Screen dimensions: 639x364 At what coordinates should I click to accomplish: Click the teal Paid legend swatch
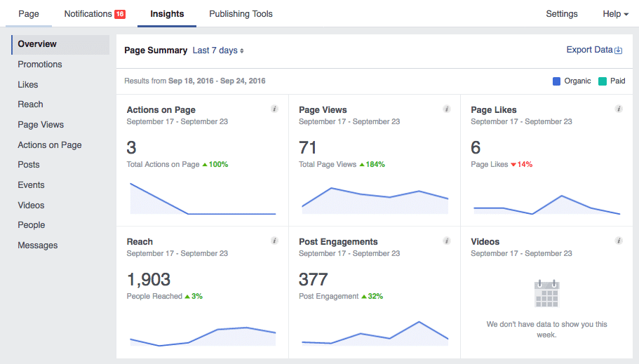tap(603, 81)
